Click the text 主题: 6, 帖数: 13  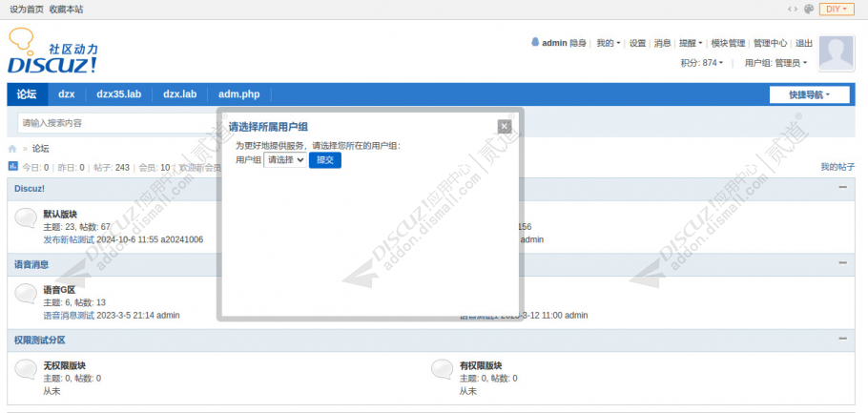[74, 302]
